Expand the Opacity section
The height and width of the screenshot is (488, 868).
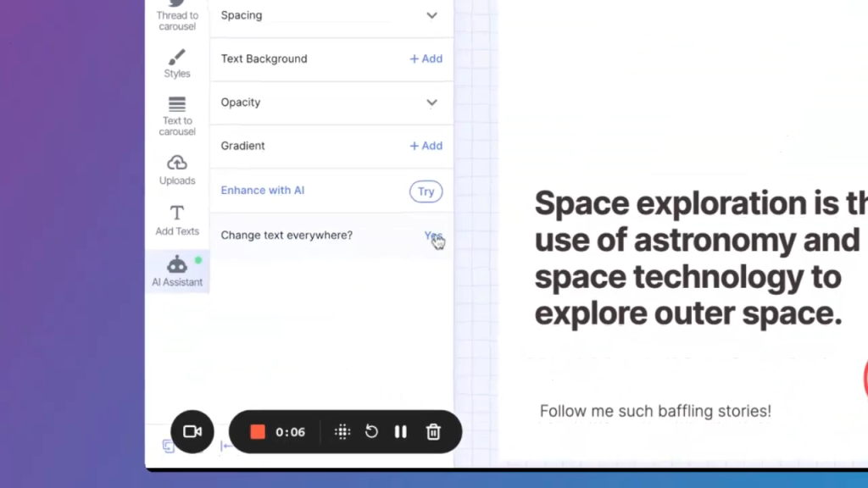431,103
